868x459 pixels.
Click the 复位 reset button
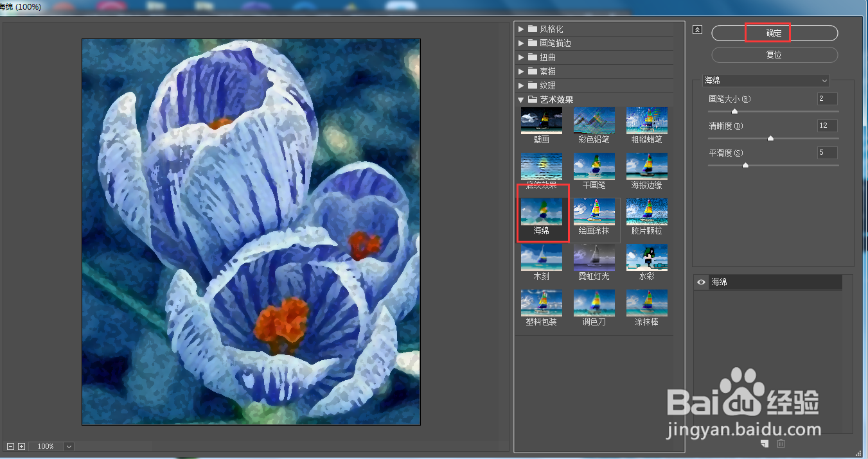(x=774, y=55)
